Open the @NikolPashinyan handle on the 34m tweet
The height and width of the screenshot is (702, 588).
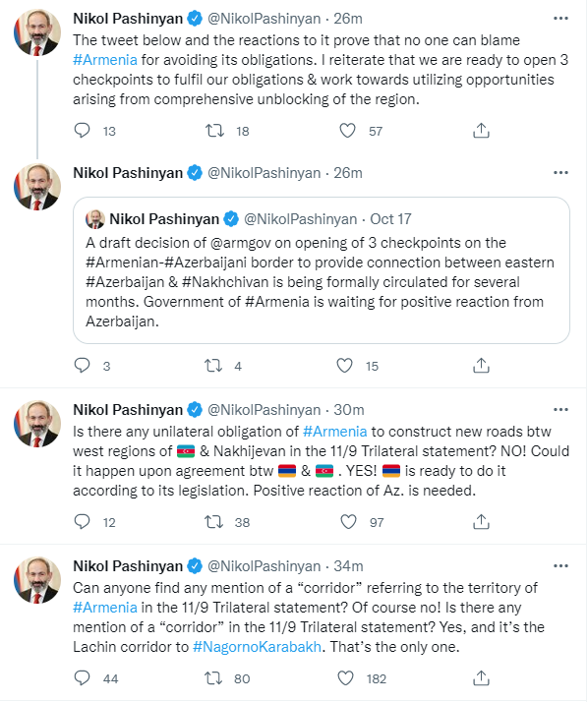[264, 566]
